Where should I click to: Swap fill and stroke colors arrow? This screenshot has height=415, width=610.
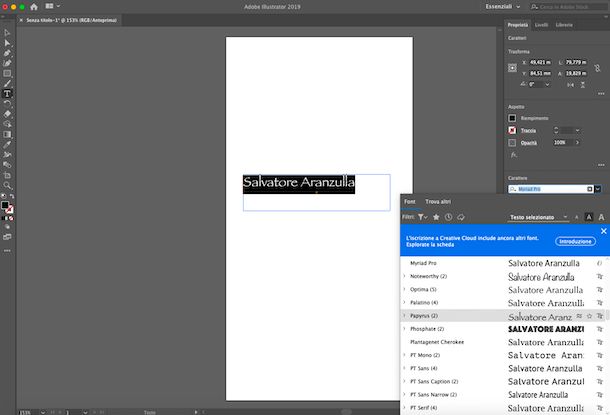(x=12, y=196)
